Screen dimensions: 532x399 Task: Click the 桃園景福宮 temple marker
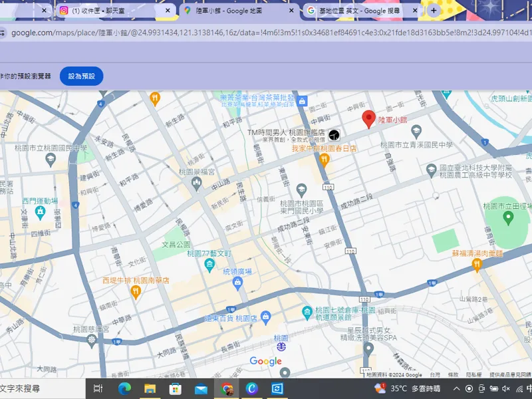[x=196, y=184]
